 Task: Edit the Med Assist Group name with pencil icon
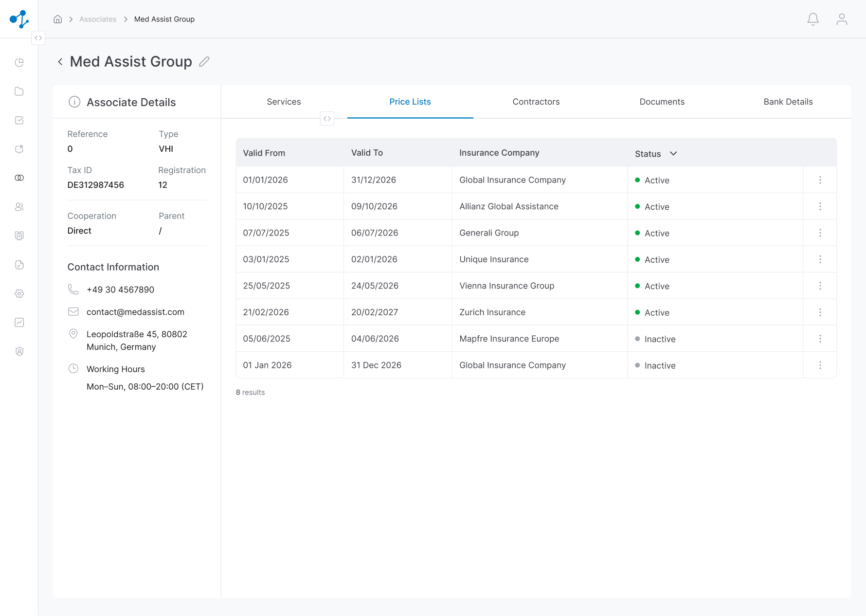point(204,61)
